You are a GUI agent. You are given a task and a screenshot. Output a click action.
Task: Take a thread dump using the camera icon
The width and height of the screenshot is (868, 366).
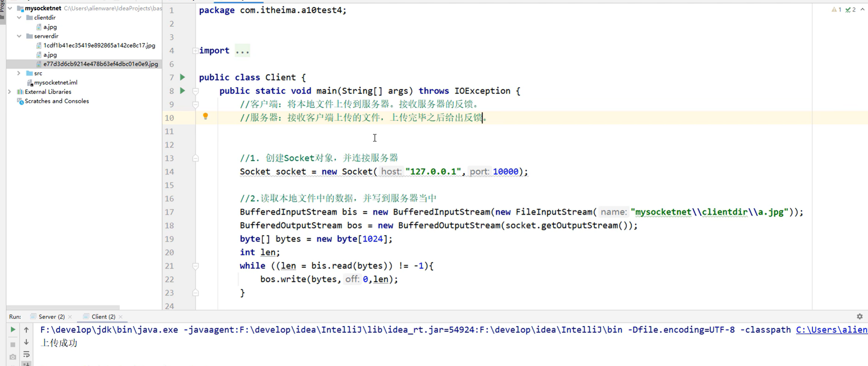click(13, 357)
